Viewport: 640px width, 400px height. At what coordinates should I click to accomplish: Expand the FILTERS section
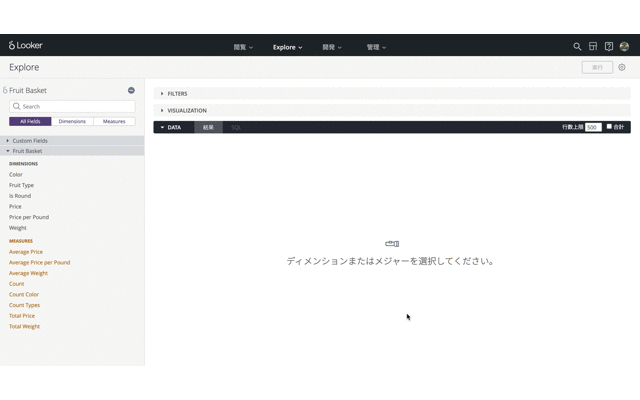(176, 94)
